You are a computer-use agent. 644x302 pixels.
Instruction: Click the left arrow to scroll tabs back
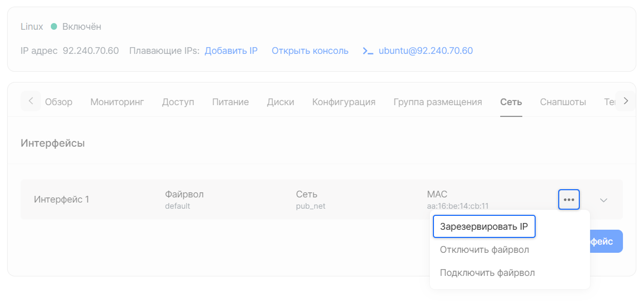[31, 101]
